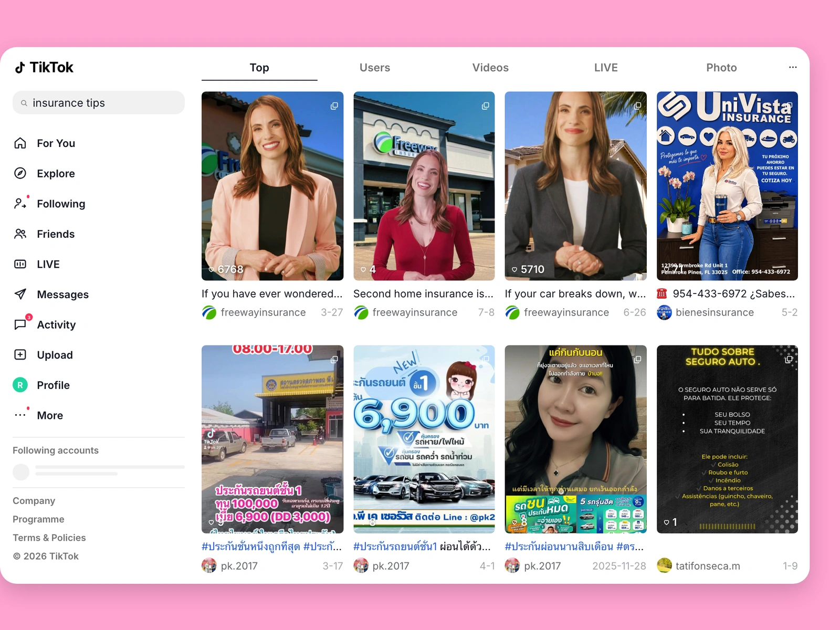Open Profile avatar R
840x630 pixels.
click(20, 385)
